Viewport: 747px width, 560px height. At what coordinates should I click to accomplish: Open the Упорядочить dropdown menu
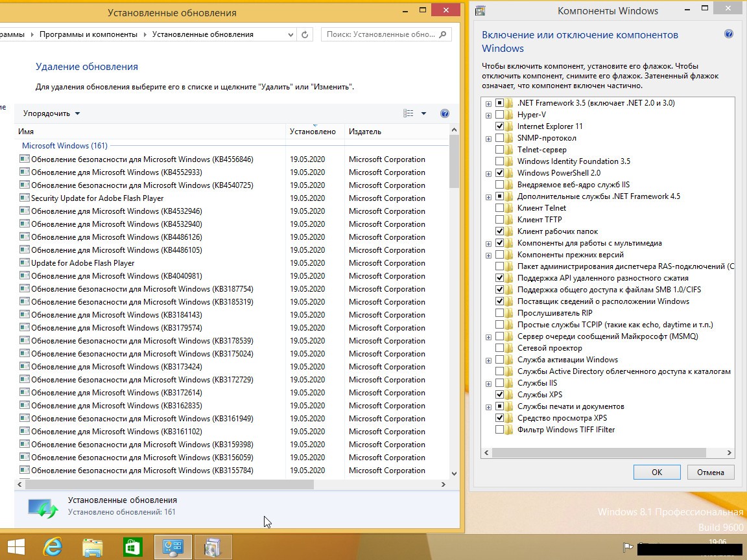51,113
